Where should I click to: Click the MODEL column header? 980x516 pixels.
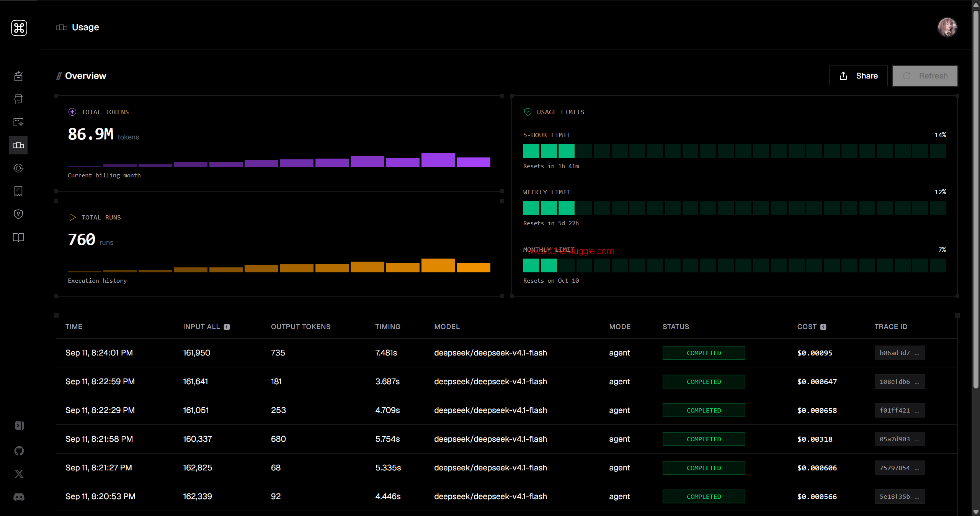point(447,327)
